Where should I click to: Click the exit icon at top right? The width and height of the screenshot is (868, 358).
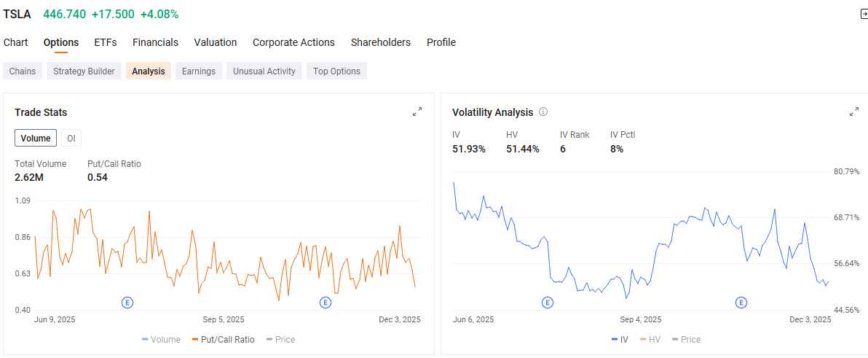click(863, 15)
